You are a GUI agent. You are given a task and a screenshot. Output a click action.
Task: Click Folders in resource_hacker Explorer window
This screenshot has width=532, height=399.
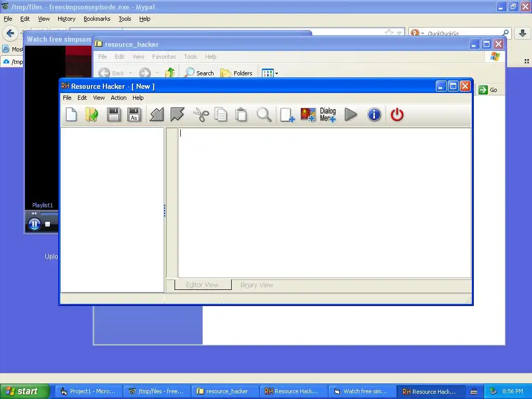[236, 73]
